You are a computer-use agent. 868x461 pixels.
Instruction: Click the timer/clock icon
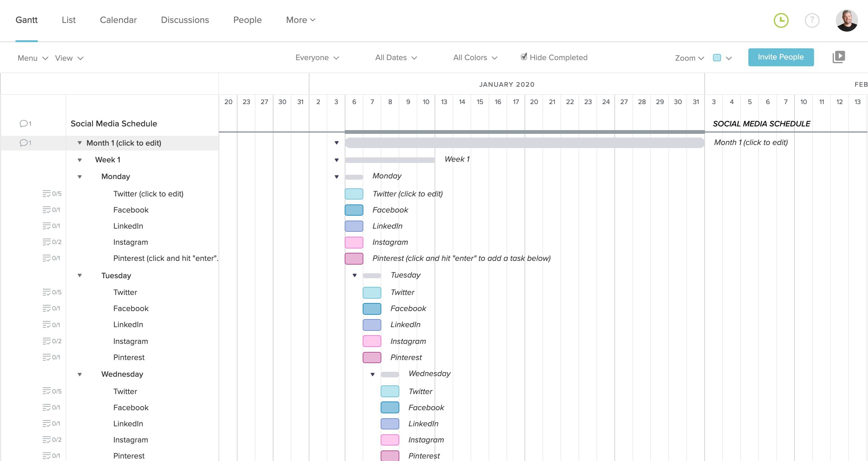click(782, 20)
